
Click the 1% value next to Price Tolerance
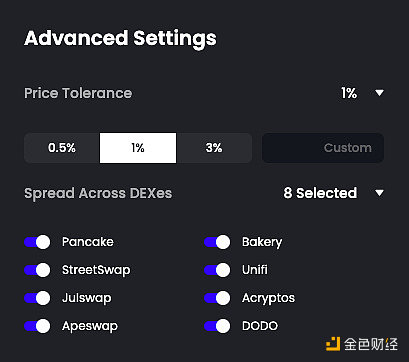pos(349,93)
